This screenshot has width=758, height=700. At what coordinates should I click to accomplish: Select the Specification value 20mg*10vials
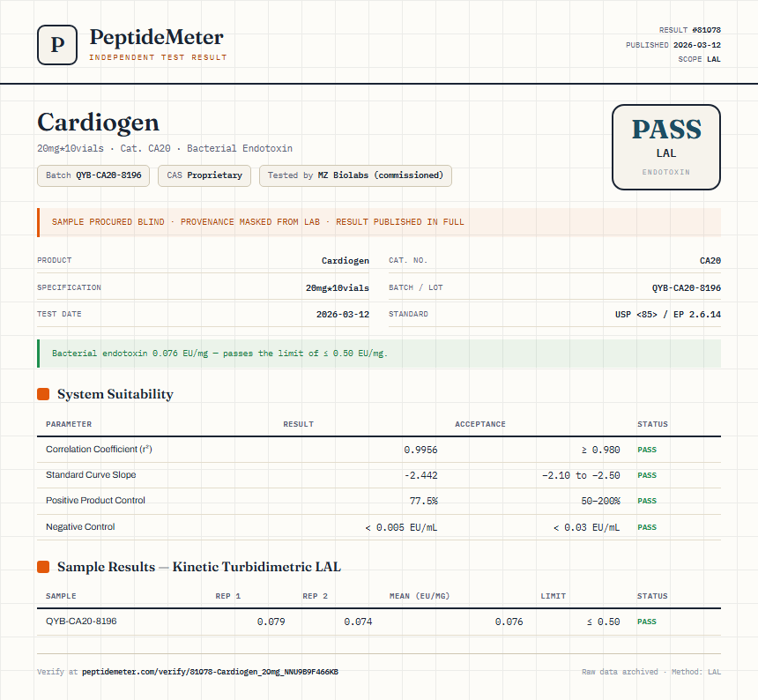pos(338,287)
